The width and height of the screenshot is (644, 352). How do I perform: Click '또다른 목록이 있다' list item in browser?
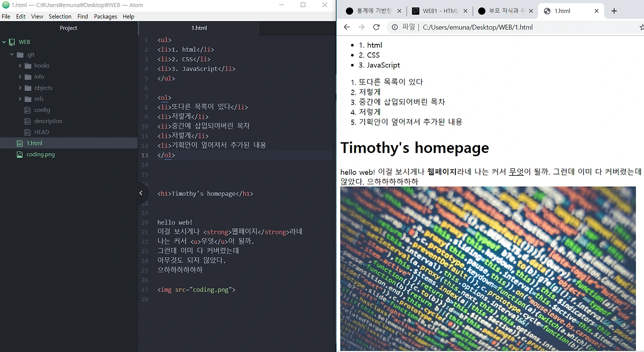point(391,82)
